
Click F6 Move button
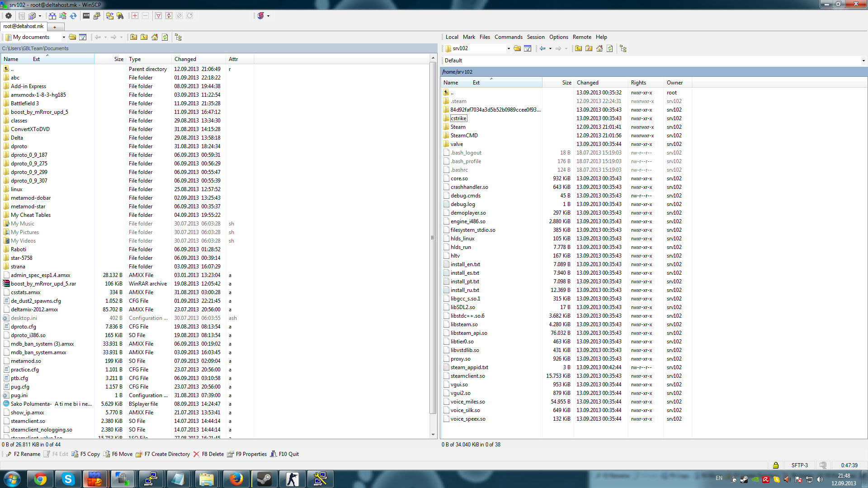pyautogui.click(x=118, y=454)
